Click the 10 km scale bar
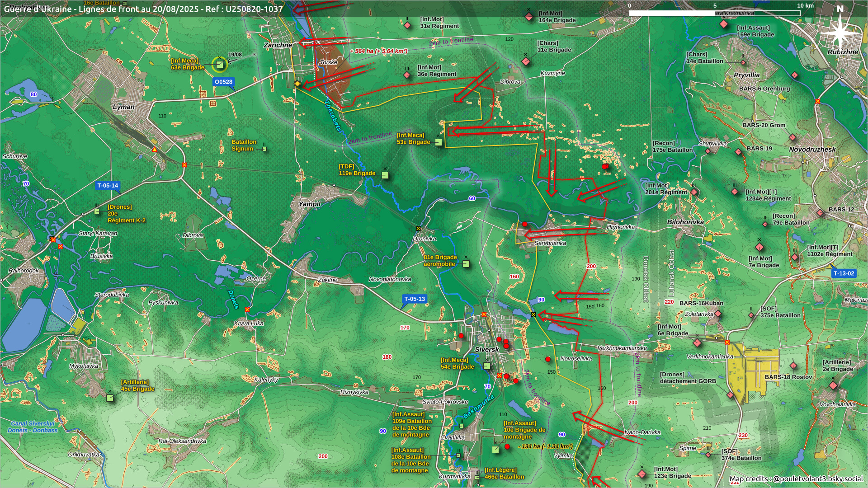Viewport: 868px width, 488px height. (x=714, y=13)
